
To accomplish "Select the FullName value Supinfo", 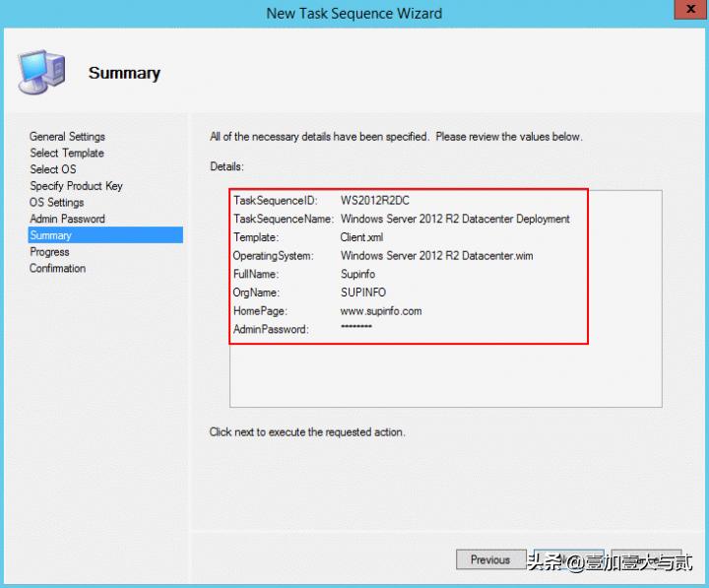I will click(x=357, y=274).
